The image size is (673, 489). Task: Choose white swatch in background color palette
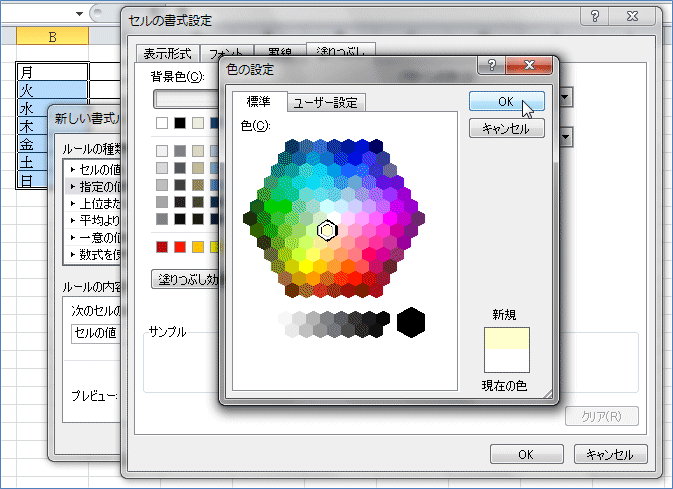pyautogui.click(x=162, y=123)
